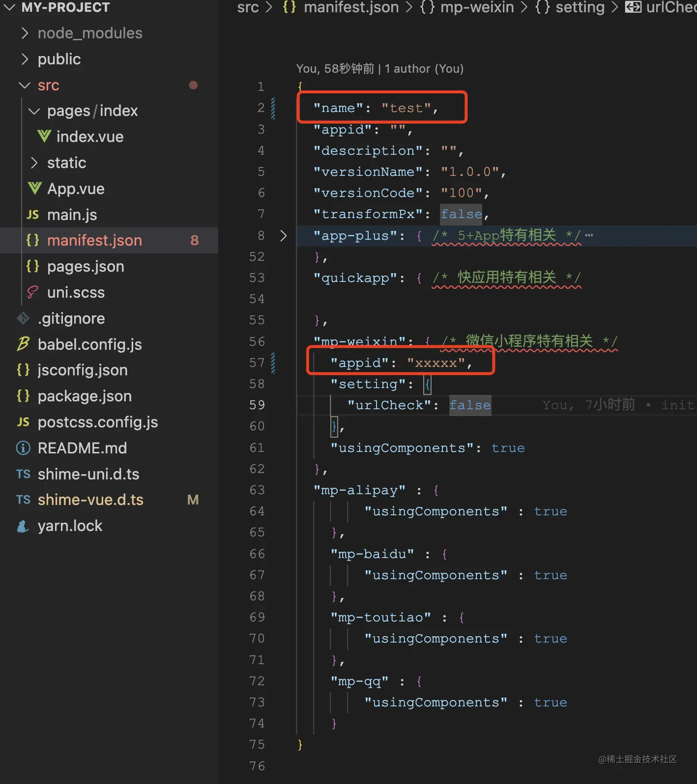Click the "1 author (You)" CodeLens annotation

(x=424, y=69)
